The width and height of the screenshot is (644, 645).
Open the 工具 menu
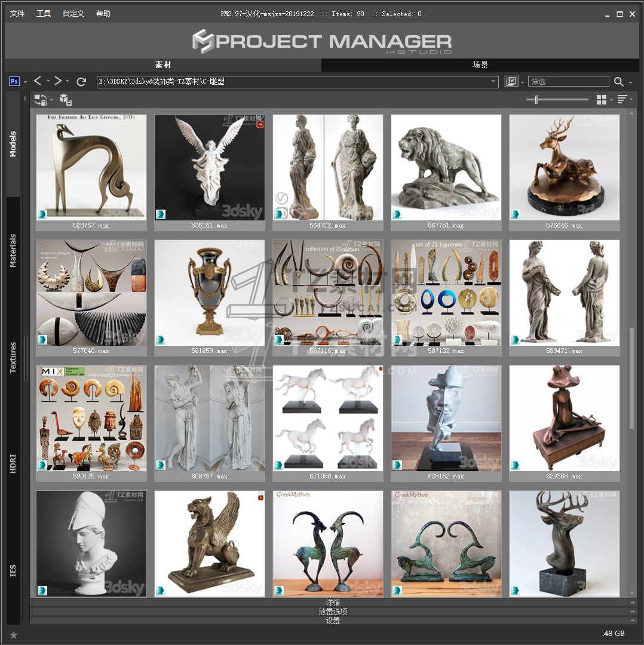point(44,14)
